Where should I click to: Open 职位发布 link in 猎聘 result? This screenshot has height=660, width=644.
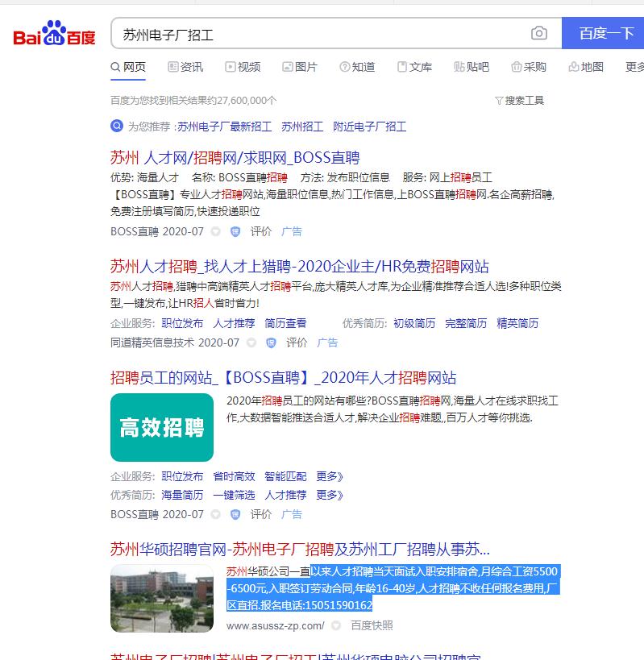click(x=182, y=323)
